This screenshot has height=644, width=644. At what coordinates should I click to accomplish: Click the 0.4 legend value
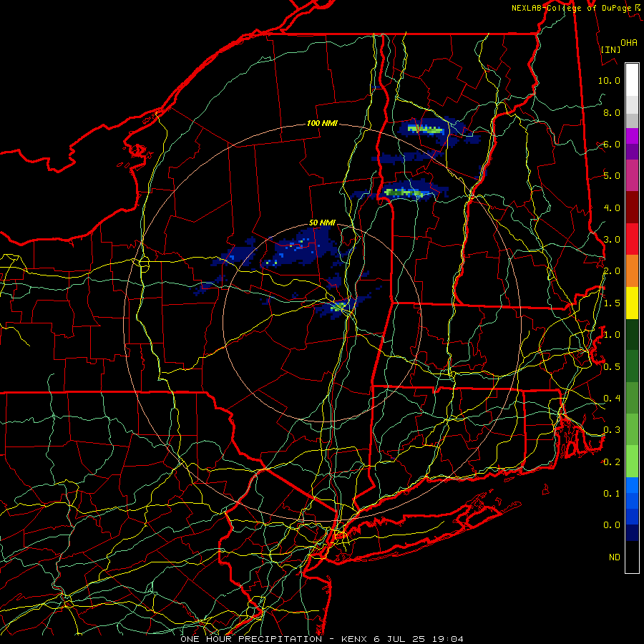(x=612, y=398)
